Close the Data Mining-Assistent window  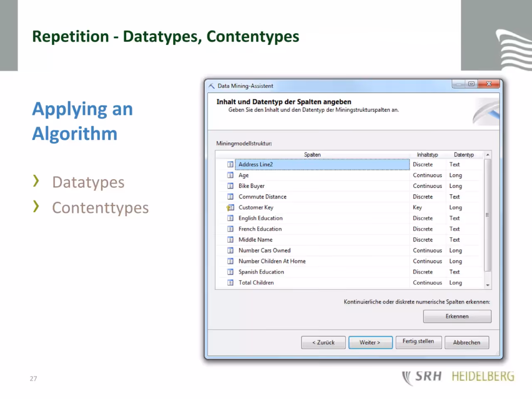click(x=489, y=84)
